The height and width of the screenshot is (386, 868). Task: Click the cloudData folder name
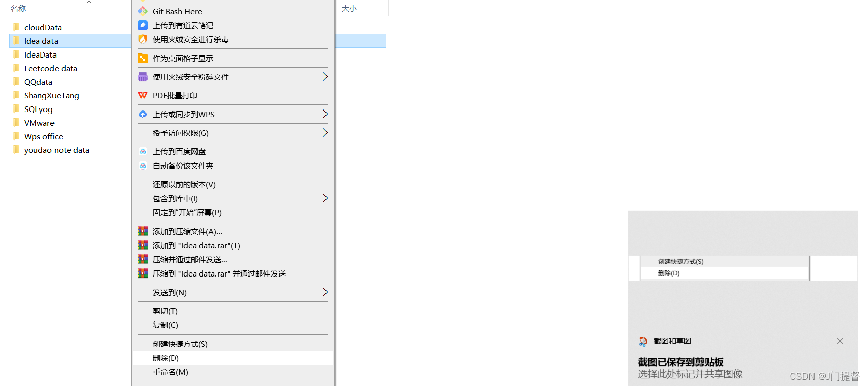[43, 27]
